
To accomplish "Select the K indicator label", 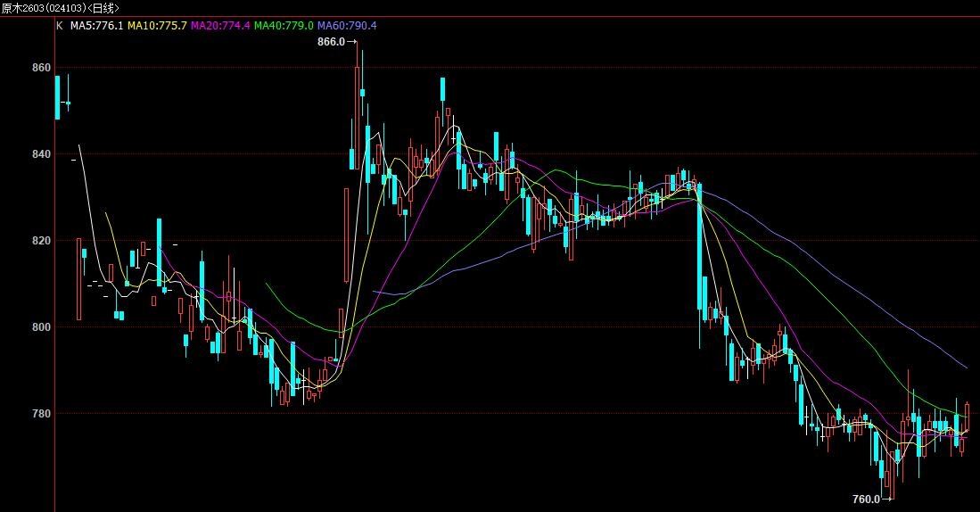I will pos(60,26).
